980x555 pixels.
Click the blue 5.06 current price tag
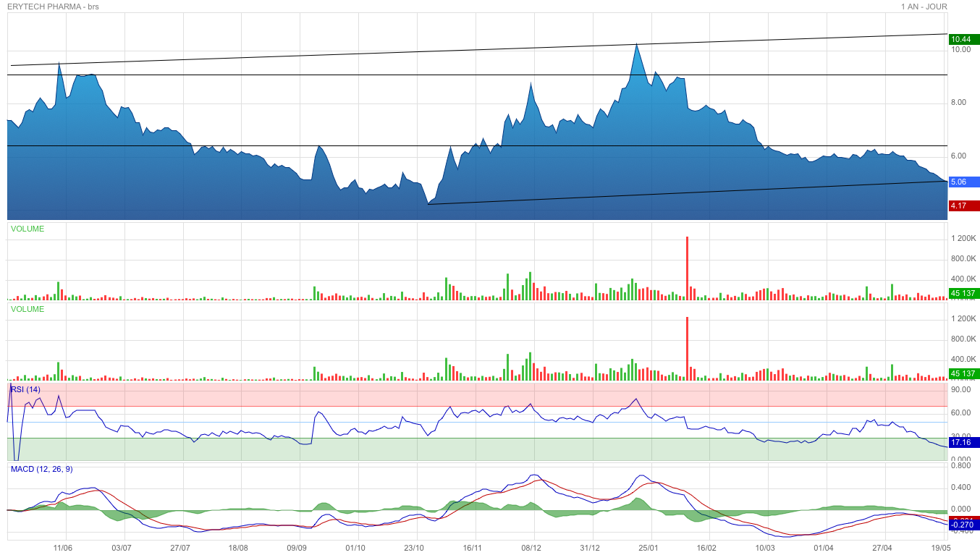[963, 182]
